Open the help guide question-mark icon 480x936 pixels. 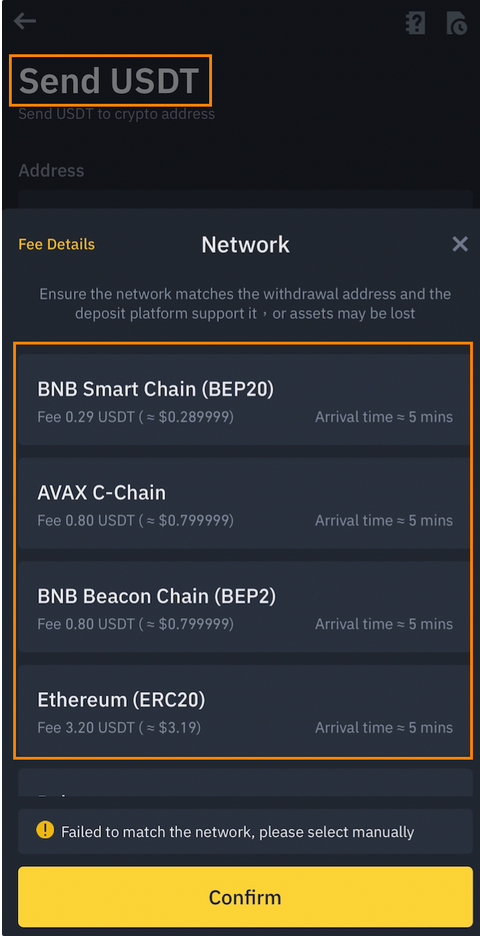tap(415, 24)
